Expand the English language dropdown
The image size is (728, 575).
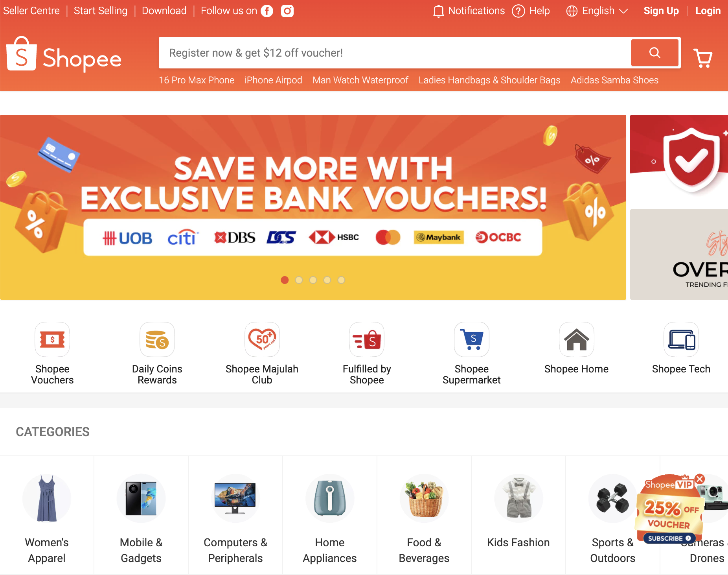click(597, 11)
